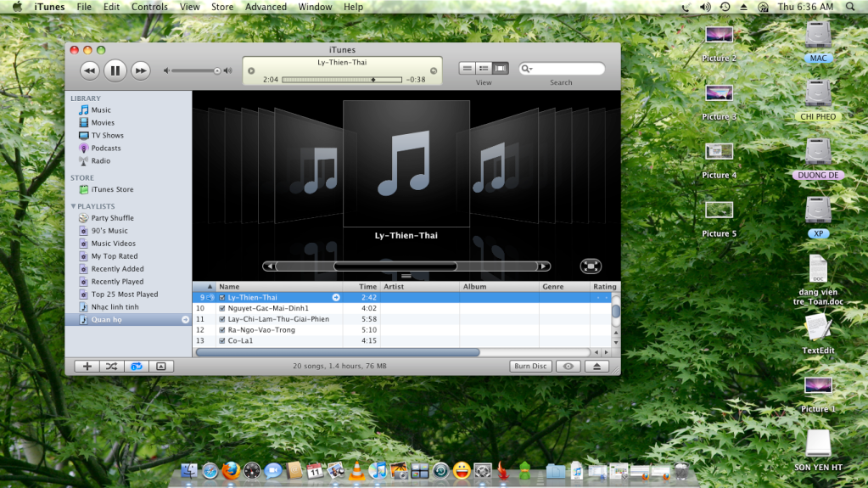Open Radio in sidebar
Screen dimensions: 868x488
pyautogui.click(x=100, y=160)
